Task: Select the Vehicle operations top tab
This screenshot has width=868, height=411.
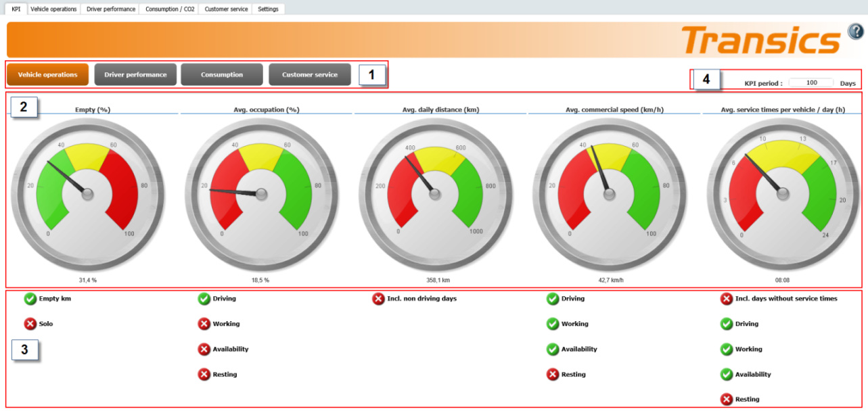Action: [x=53, y=9]
